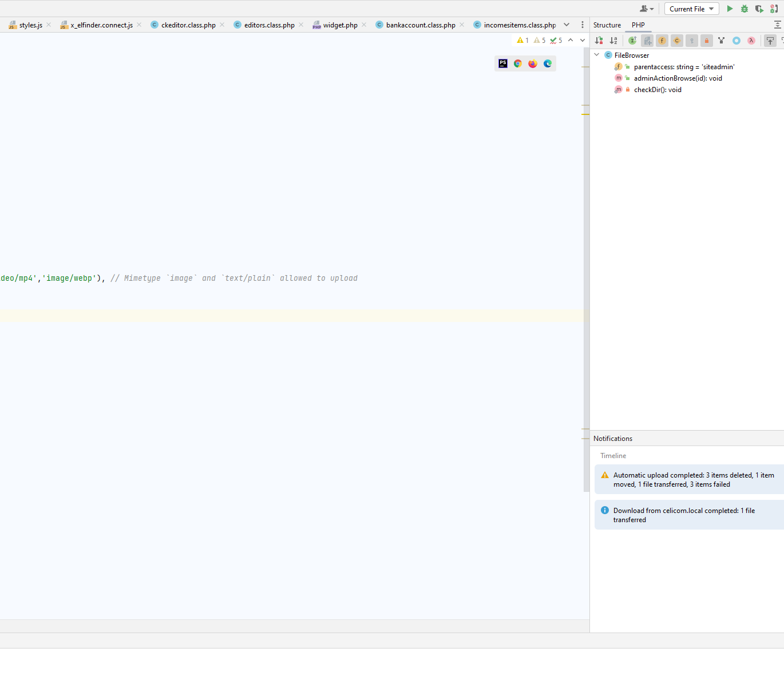Start debugging with the green bug icon
This screenshot has height=700, width=784.
click(745, 9)
